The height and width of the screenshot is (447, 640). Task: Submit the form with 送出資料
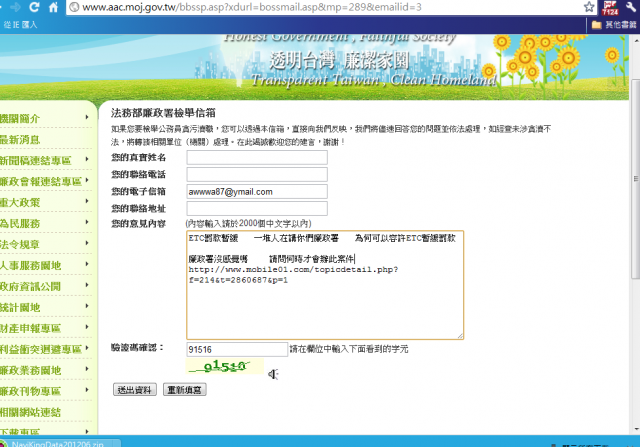135,390
